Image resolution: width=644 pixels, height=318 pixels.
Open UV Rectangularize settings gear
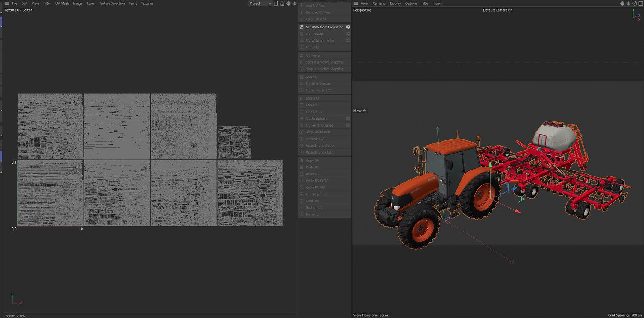point(348,125)
